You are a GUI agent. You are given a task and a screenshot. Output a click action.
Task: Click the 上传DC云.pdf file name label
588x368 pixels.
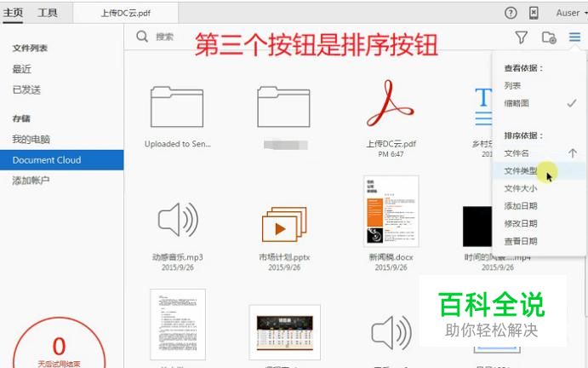coord(391,144)
